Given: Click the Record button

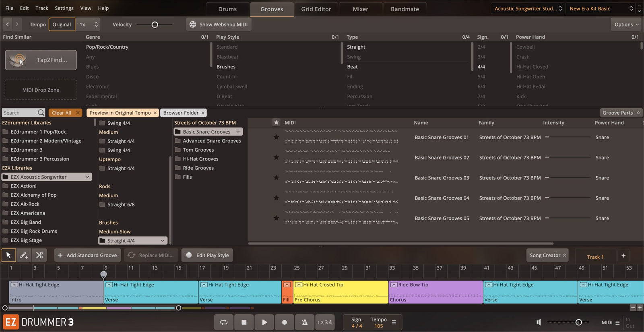Looking at the screenshot, I should [x=285, y=322].
